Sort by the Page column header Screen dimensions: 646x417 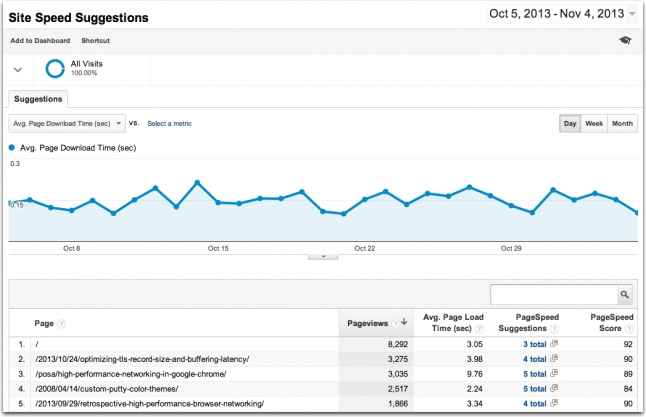pos(44,323)
